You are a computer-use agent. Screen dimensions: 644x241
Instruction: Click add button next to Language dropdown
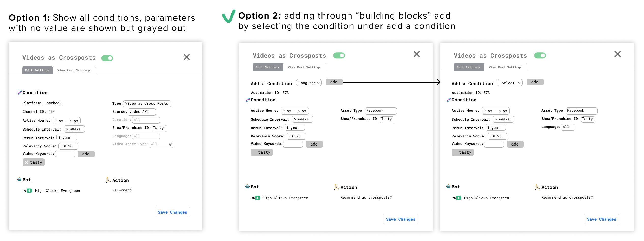pyautogui.click(x=334, y=82)
